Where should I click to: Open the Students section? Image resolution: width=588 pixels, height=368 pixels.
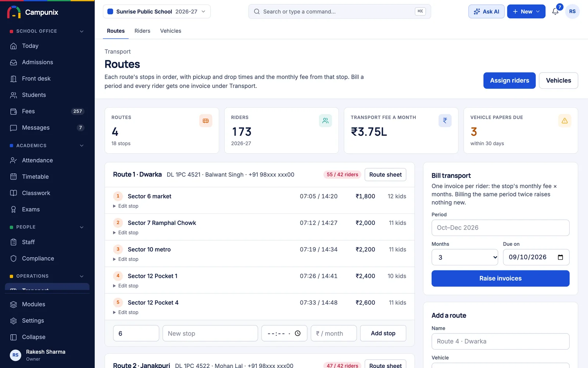[47, 95]
